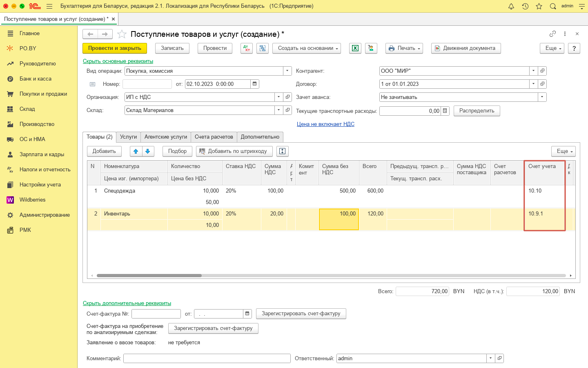Click the Цена не включает НДС link
This screenshot has height=368, width=588.
(325, 124)
